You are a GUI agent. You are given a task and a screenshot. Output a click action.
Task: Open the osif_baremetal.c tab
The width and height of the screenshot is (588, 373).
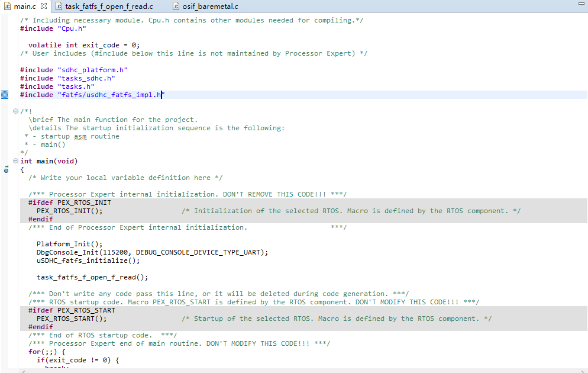[x=210, y=7]
